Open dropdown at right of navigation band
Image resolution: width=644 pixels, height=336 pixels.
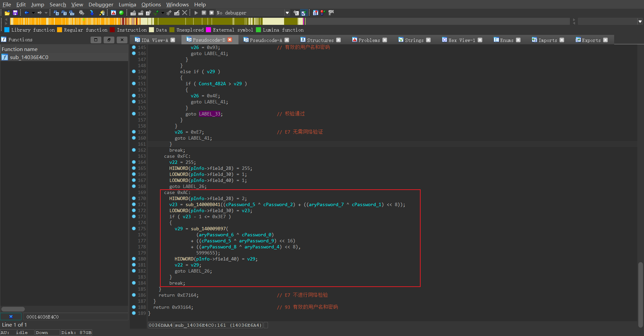tap(640, 21)
